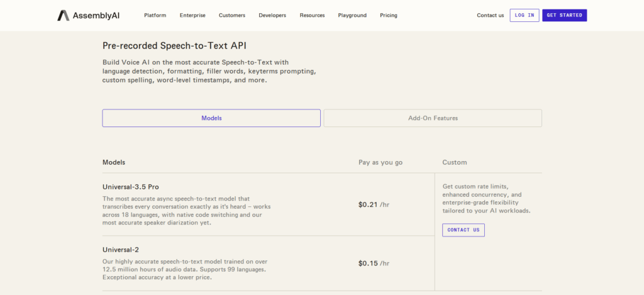Open the Developers menu
Viewport: 644px width, 295px height.
(x=272, y=16)
